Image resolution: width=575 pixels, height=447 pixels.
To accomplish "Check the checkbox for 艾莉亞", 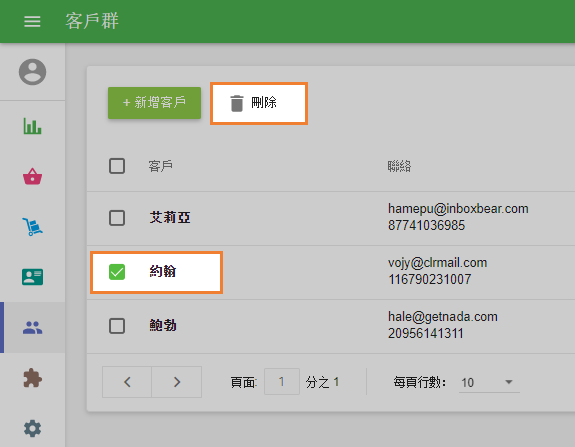I will pyautogui.click(x=117, y=218).
